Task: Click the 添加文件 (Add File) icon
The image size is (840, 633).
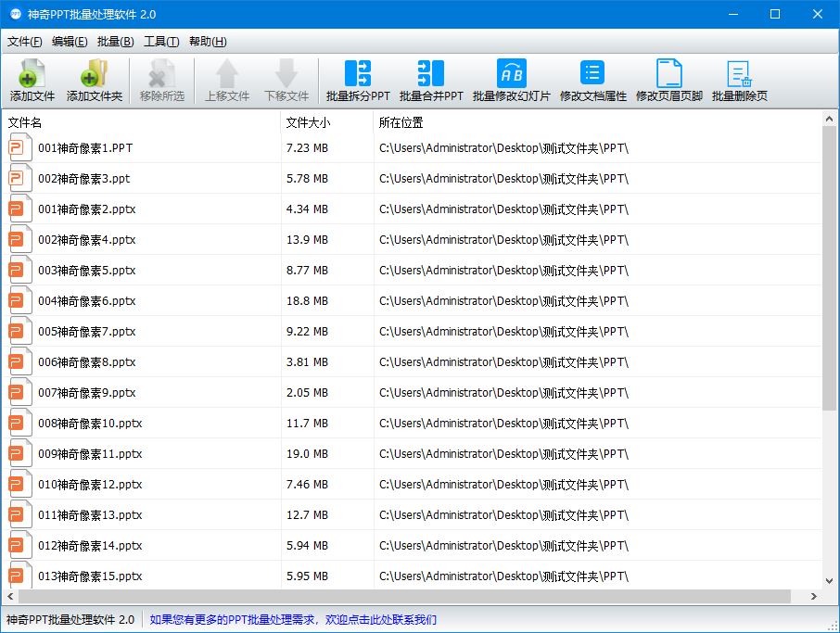Action: 31,80
